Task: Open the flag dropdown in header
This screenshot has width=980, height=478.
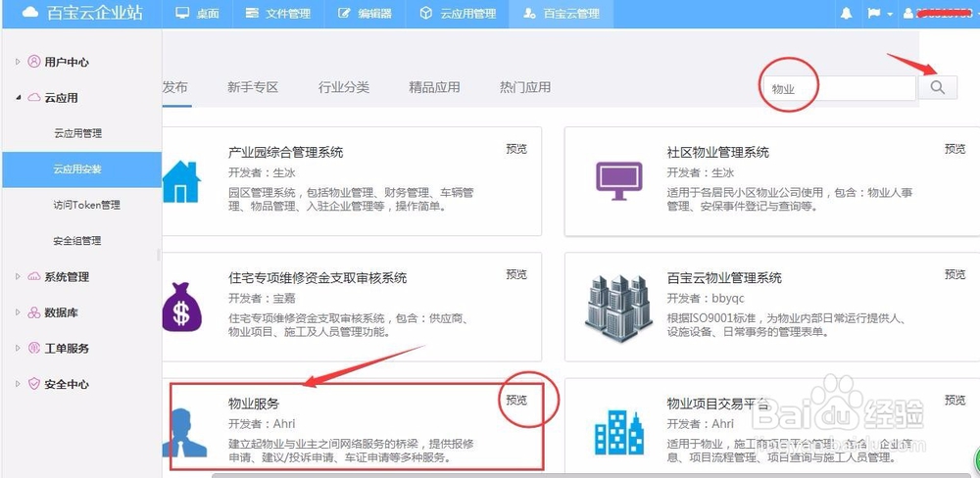Action: click(x=879, y=14)
